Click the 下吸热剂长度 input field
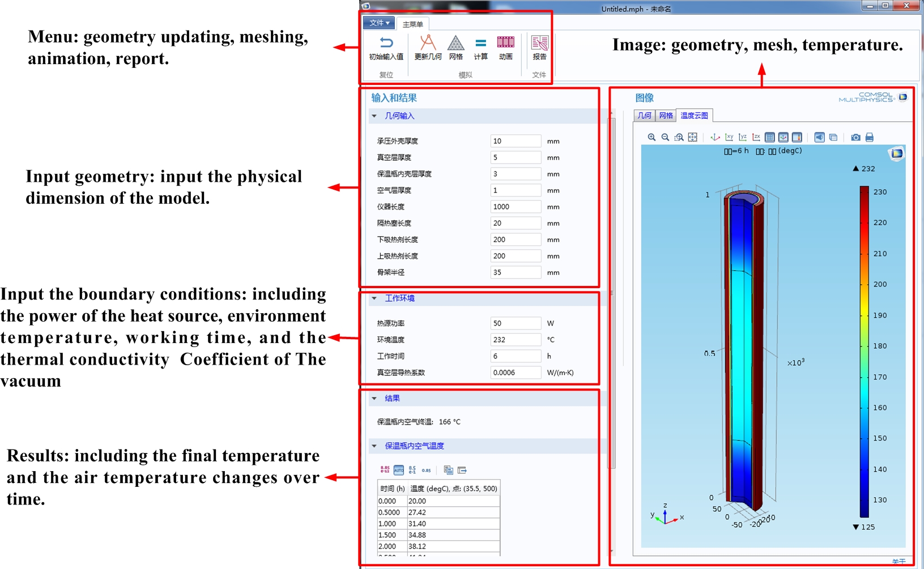 click(516, 239)
